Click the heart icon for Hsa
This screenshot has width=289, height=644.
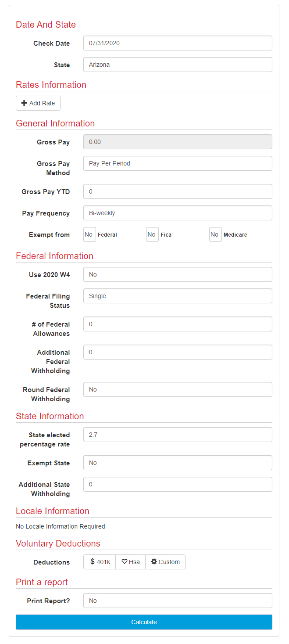125,562
